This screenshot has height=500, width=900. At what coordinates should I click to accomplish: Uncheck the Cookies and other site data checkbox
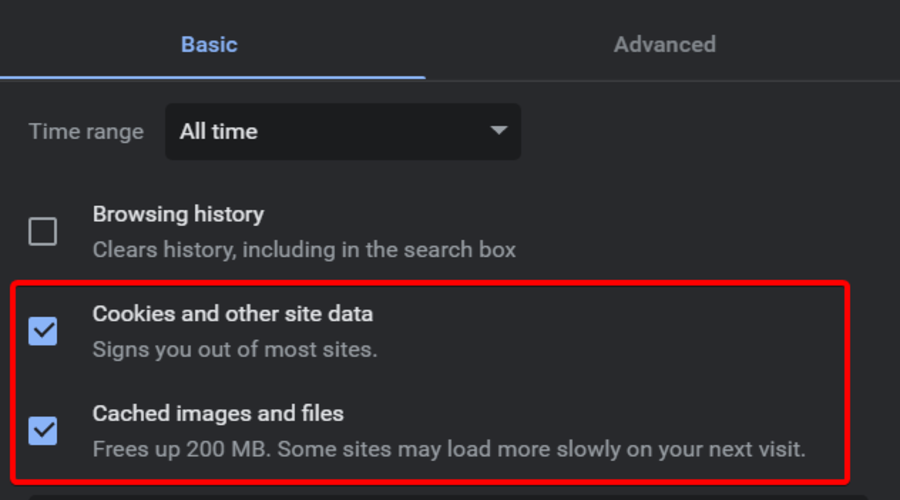click(43, 331)
